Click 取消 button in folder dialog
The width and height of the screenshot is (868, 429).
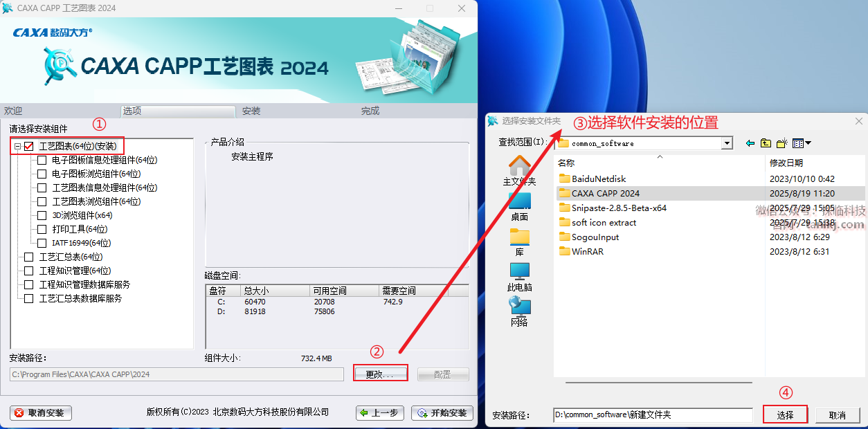(x=838, y=415)
